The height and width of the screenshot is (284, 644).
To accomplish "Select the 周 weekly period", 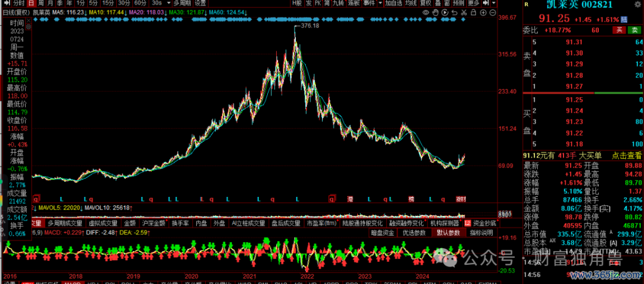I will coord(41,4).
